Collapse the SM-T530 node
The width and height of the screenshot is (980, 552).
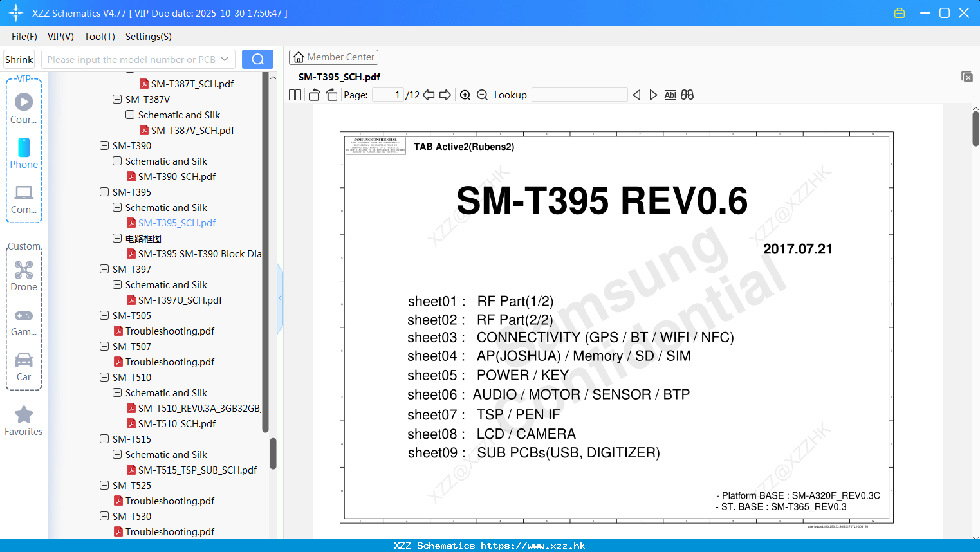click(104, 516)
